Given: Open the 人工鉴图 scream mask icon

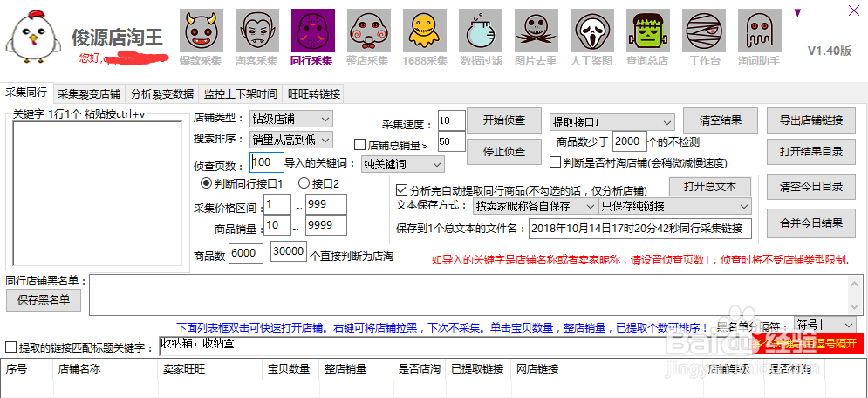Looking at the screenshot, I should [591, 31].
